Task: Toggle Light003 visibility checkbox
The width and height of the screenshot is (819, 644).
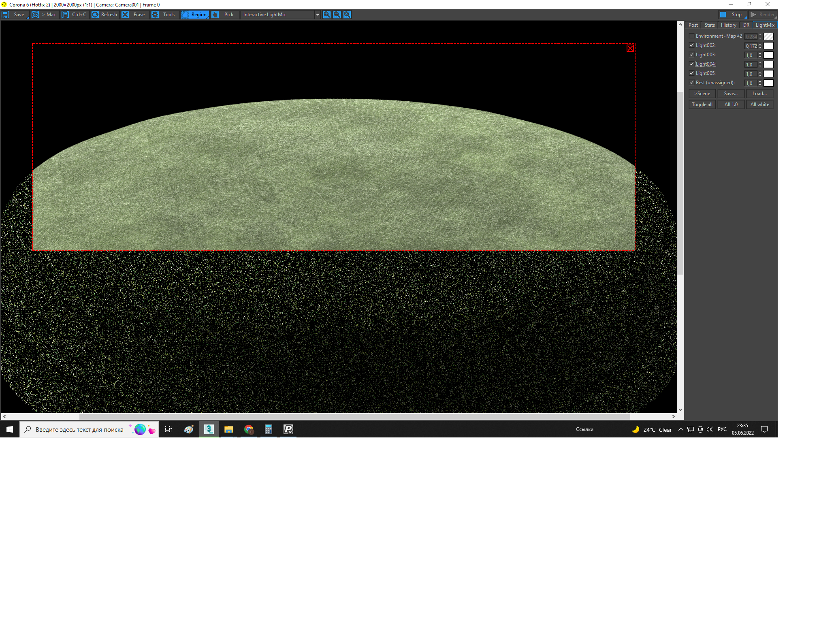Action: pos(692,55)
